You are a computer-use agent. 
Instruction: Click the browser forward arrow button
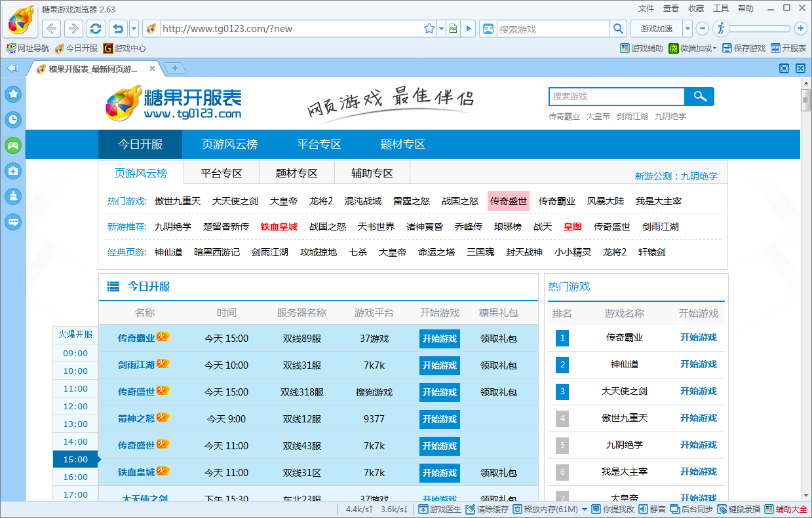pyautogui.click(x=73, y=29)
